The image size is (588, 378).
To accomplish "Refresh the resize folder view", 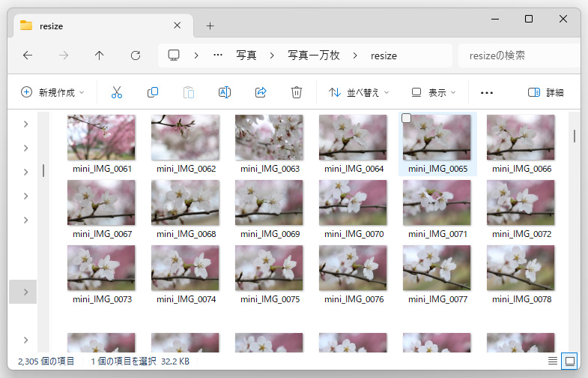I will coord(136,55).
